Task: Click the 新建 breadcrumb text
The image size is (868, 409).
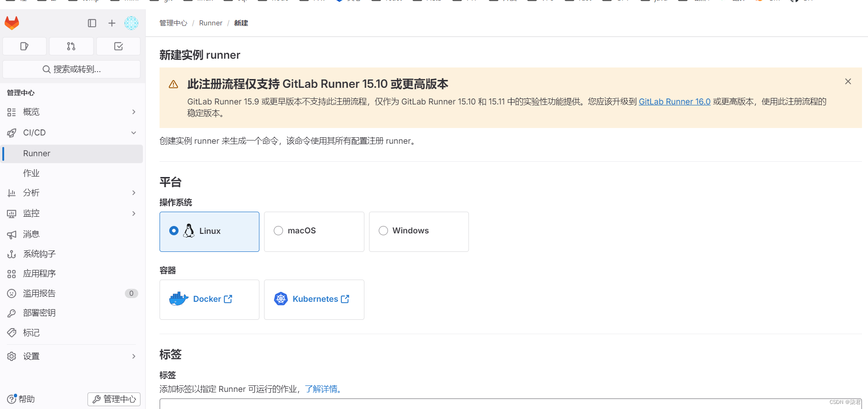Action: coord(241,23)
